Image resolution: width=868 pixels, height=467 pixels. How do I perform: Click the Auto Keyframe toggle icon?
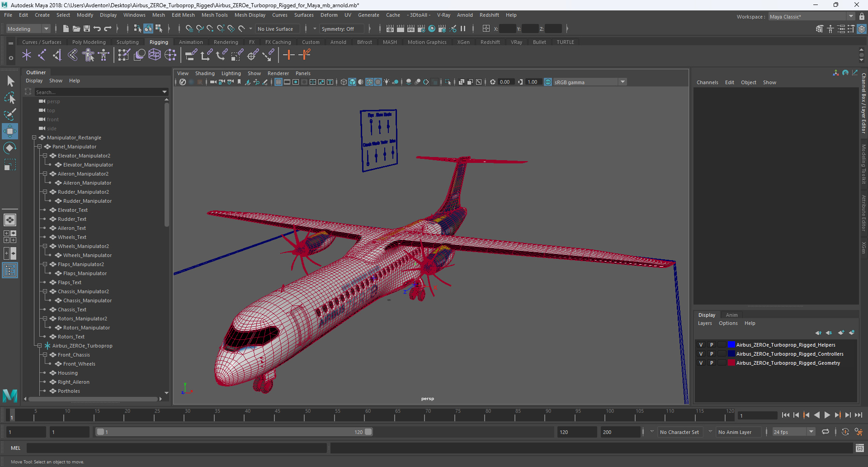(845, 432)
